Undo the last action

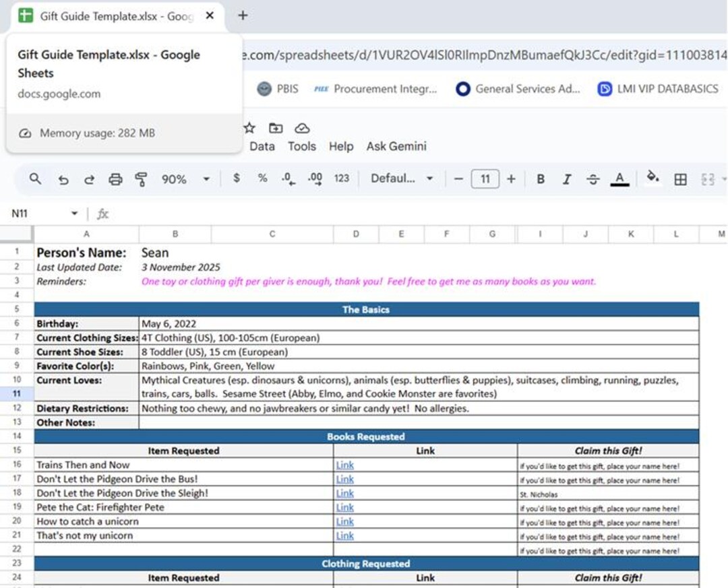click(x=63, y=179)
